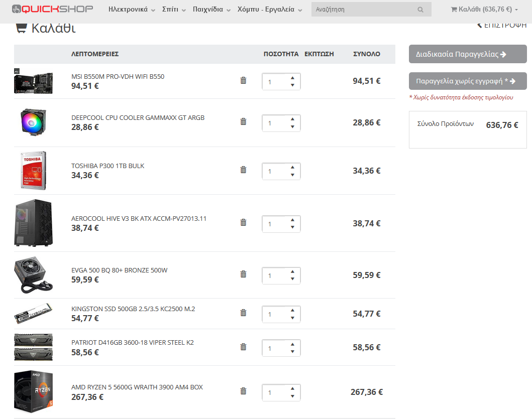Expand the Καλάθι (636,76 €) dropdown
The width and height of the screenshot is (532, 419).
[x=484, y=10]
